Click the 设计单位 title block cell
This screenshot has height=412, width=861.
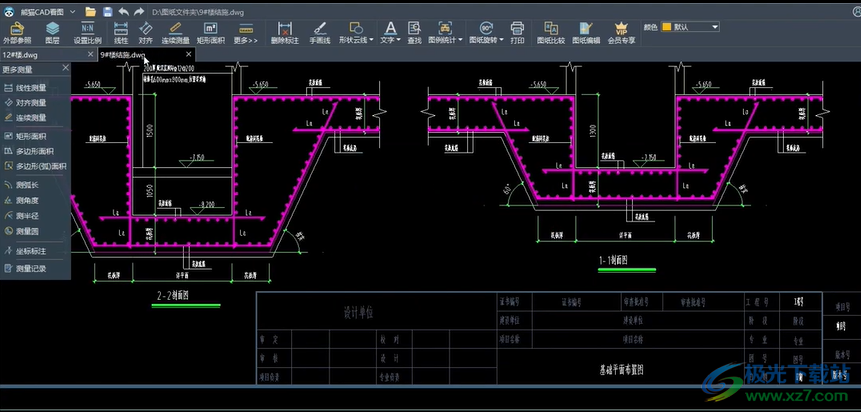click(x=357, y=313)
